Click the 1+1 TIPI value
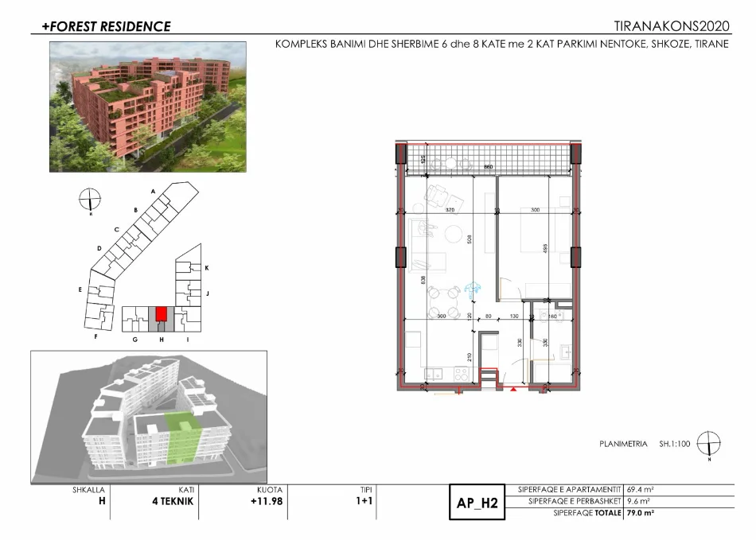The image size is (756, 540). pos(364,501)
